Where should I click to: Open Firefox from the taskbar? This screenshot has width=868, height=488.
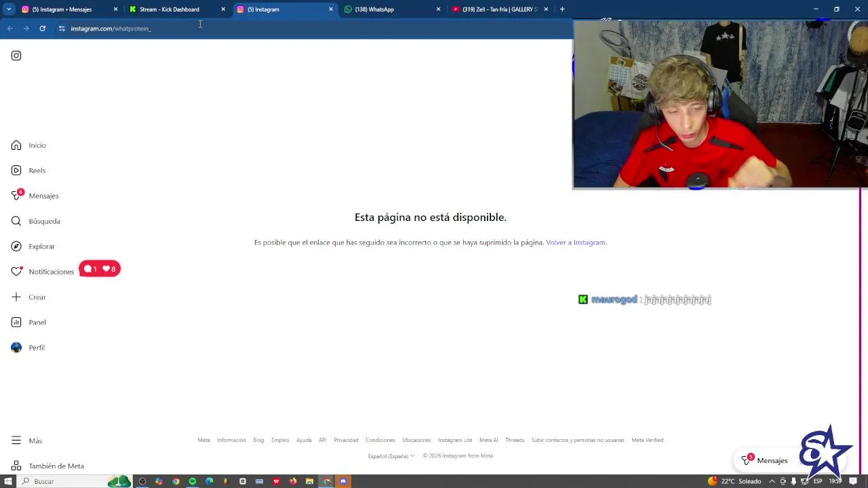click(293, 481)
